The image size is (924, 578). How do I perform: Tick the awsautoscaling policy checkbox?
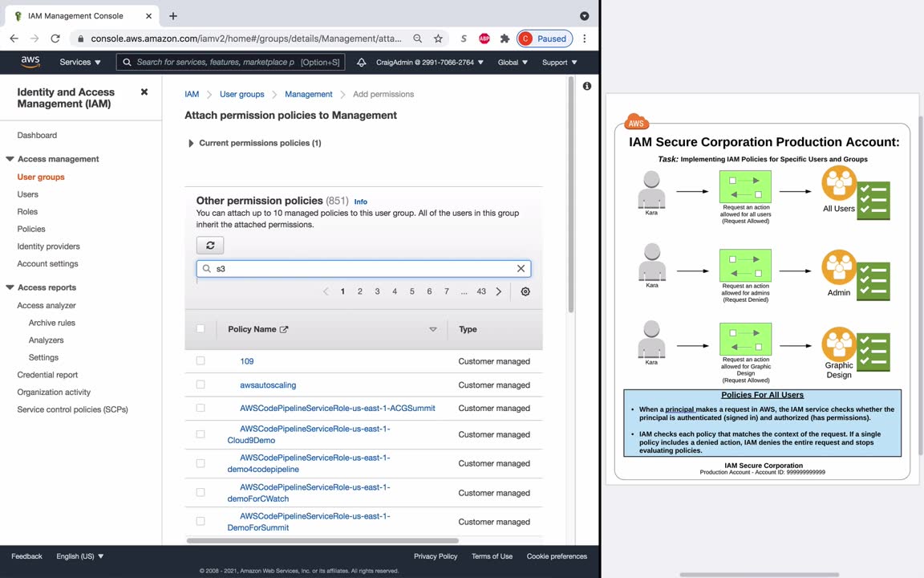point(201,385)
